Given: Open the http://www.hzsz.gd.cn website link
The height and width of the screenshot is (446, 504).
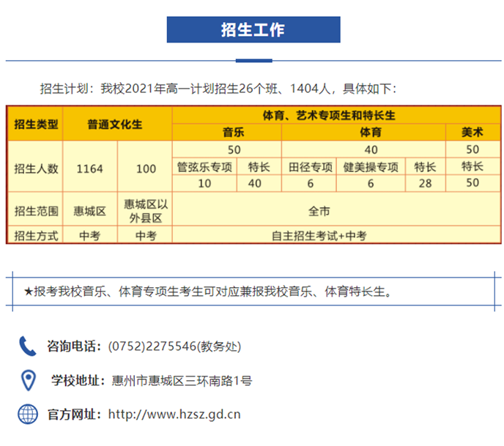Looking at the screenshot, I should [x=174, y=415].
